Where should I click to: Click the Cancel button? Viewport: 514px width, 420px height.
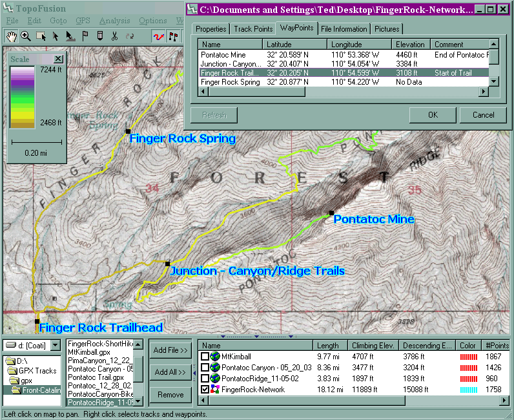click(x=483, y=115)
